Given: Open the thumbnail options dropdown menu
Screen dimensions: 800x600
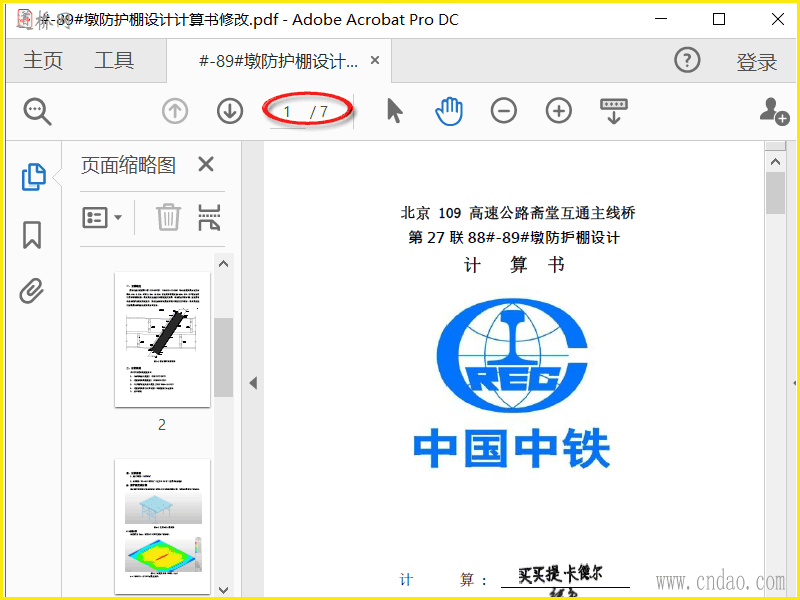Looking at the screenshot, I should click(x=102, y=218).
